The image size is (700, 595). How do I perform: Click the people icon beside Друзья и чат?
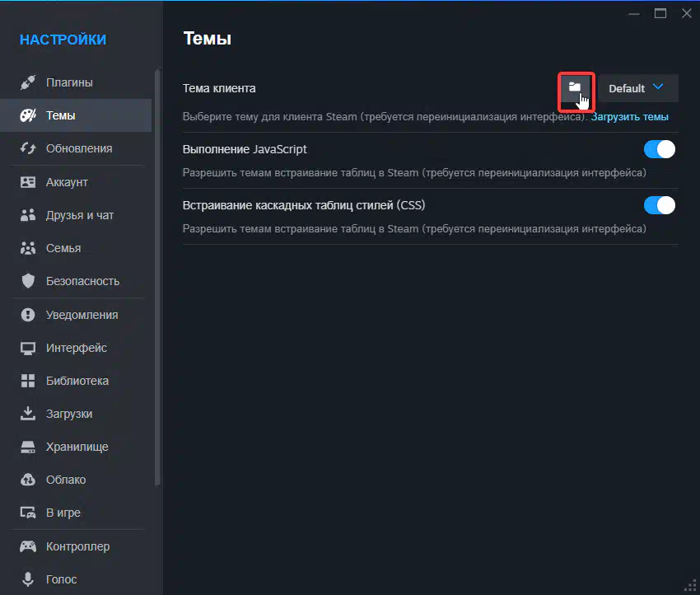coord(28,215)
